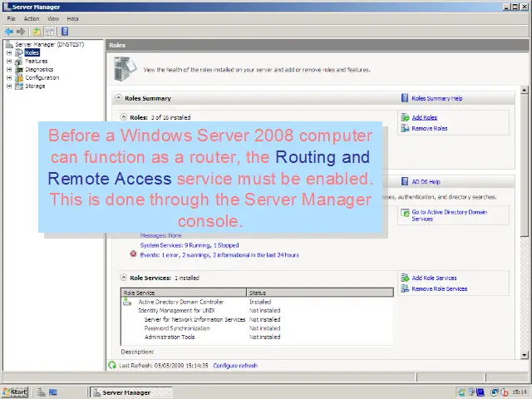Open the Start button
Image resolution: width=532 pixels, height=399 pixels.
15,392
